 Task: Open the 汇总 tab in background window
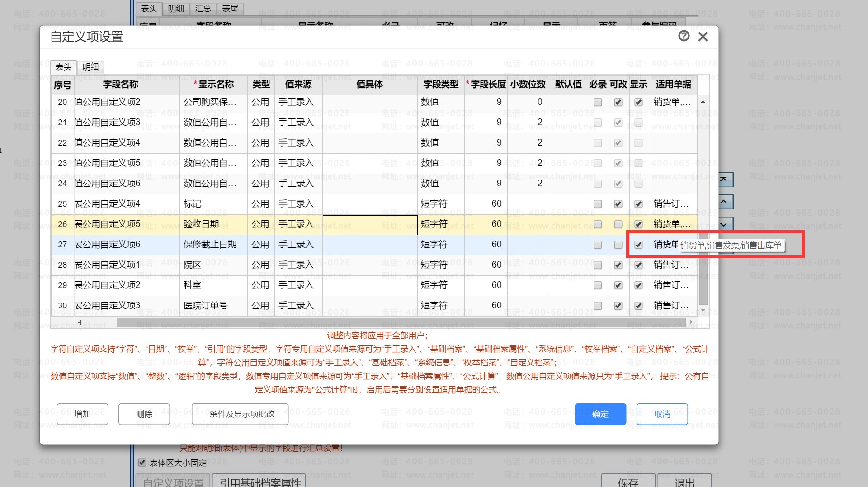click(203, 9)
